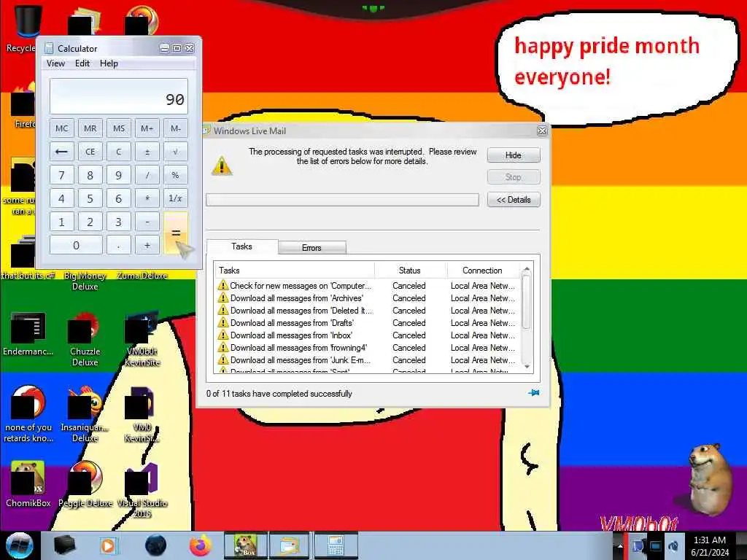Click the calculator plus key

[x=147, y=245]
